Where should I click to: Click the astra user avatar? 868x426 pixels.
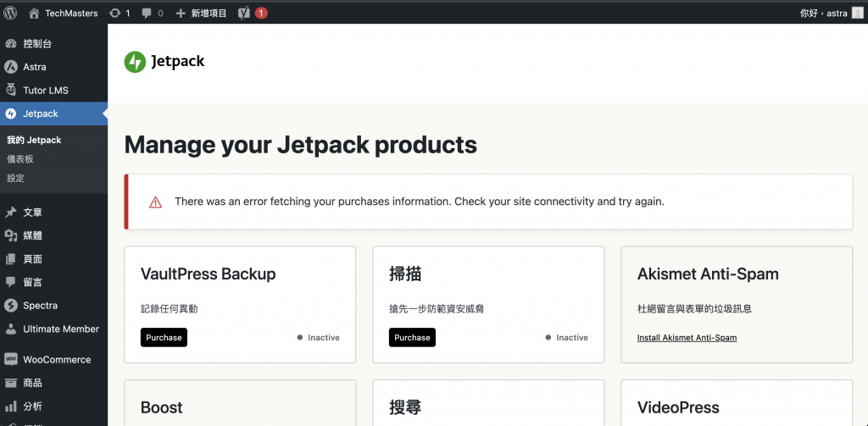858,13
